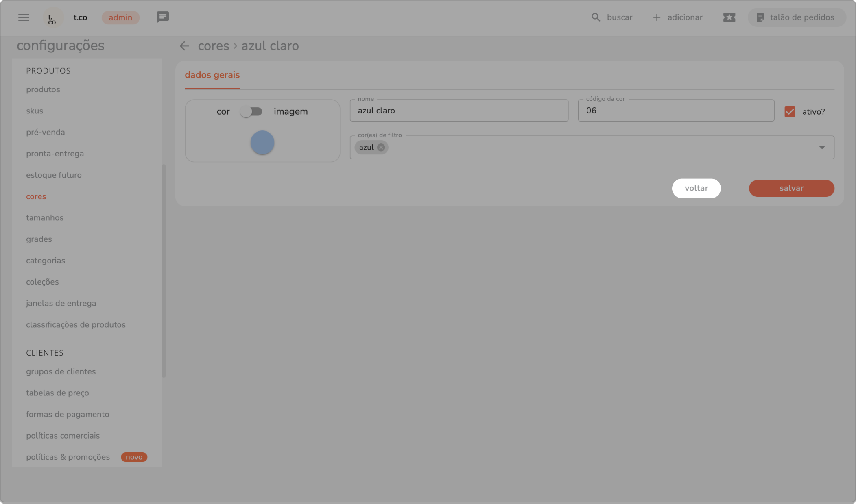The width and height of the screenshot is (856, 504).
Task: Click the blue color swatch circle
Action: pos(262,143)
